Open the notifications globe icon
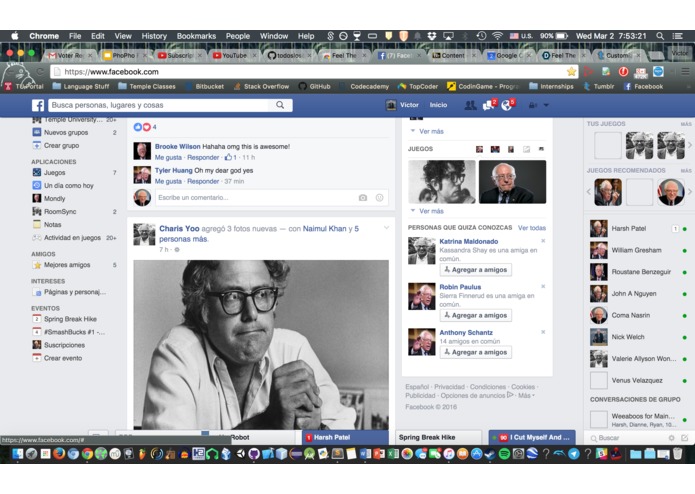The width and height of the screenshot is (695, 494). click(x=507, y=105)
